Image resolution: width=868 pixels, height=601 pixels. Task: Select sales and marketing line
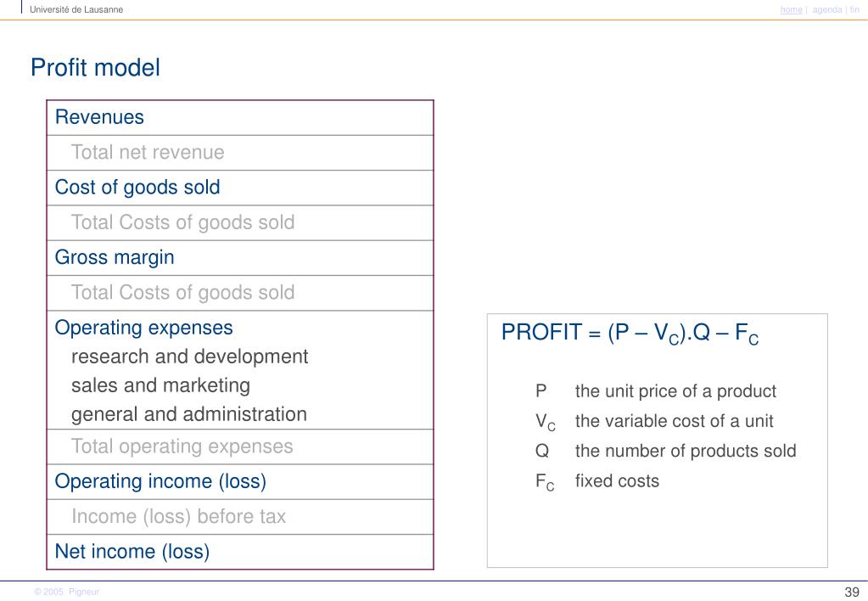[160, 385]
